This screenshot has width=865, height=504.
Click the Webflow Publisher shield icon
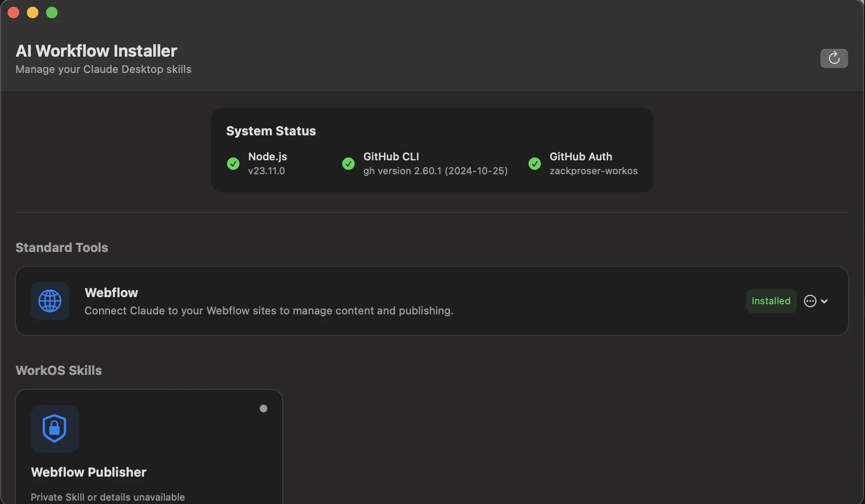(54, 429)
